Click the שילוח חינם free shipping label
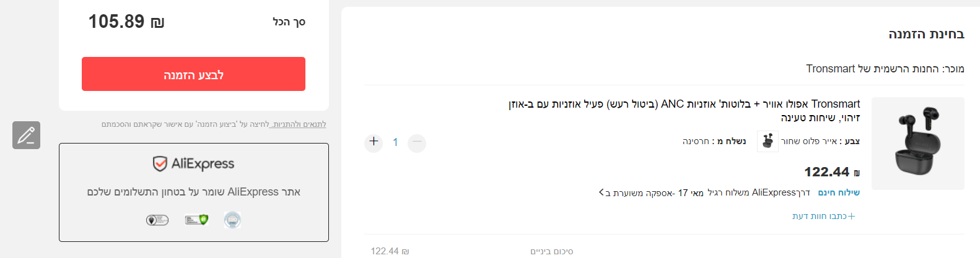 (x=839, y=193)
